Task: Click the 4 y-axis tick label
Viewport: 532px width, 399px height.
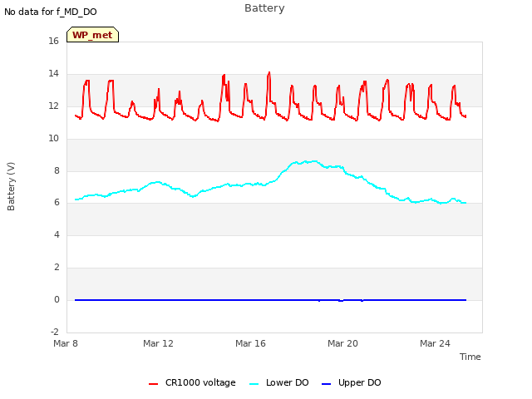Action: [x=57, y=234]
